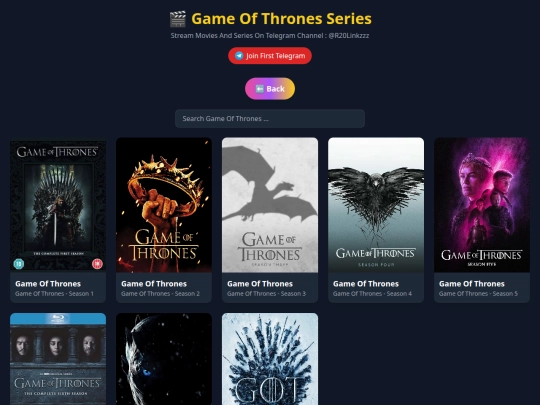Screen dimensions: 540x405
Task: Open the Season 5 purple poster
Action: [x=482, y=205]
